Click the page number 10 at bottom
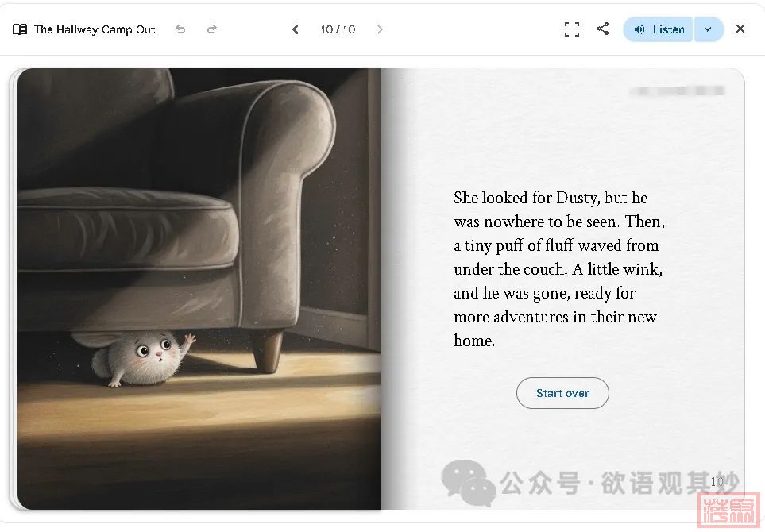Image resolution: width=765 pixels, height=532 pixels. pyautogui.click(x=717, y=481)
